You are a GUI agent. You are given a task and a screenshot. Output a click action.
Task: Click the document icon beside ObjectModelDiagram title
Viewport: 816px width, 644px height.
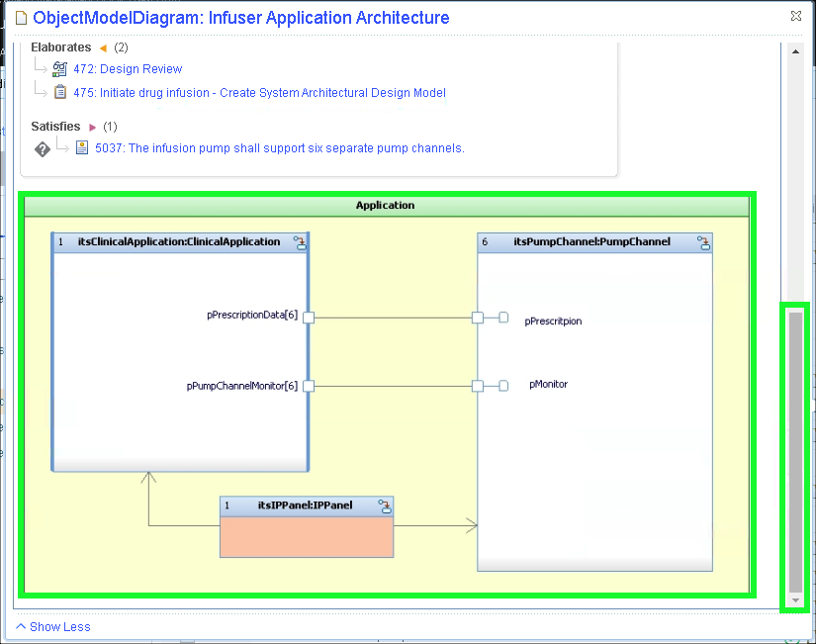pos(20,18)
